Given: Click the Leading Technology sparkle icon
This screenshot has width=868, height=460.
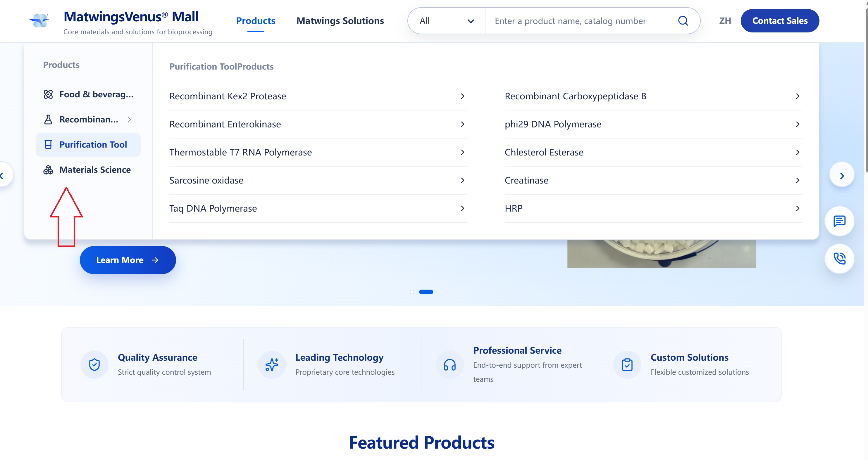Looking at the screenshot, I should tap(272, 365).
